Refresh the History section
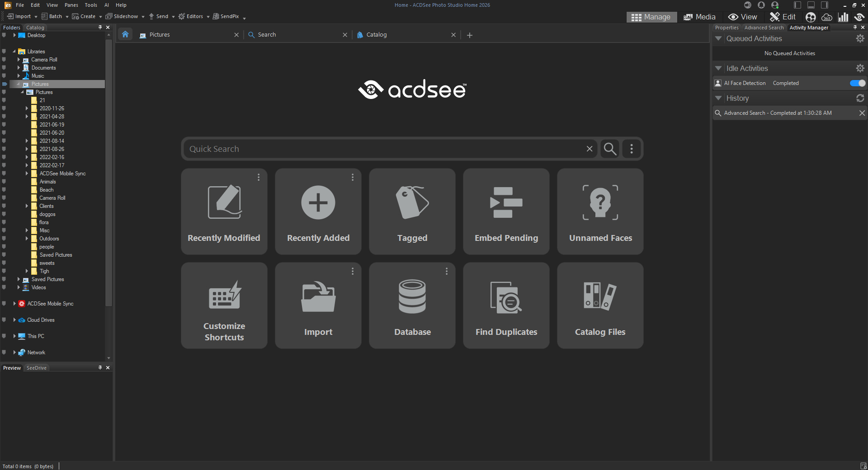The width and height of the screenshot is (868, 470). [860, 98]
